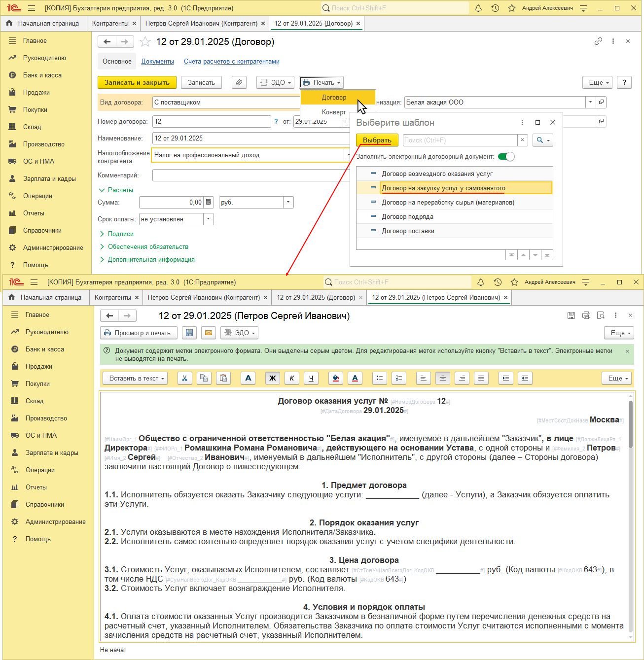Image resolution: width=644 pixels, height=660 pixels.
Task: Select the Договор подряда template row
Action: [455, 217]
